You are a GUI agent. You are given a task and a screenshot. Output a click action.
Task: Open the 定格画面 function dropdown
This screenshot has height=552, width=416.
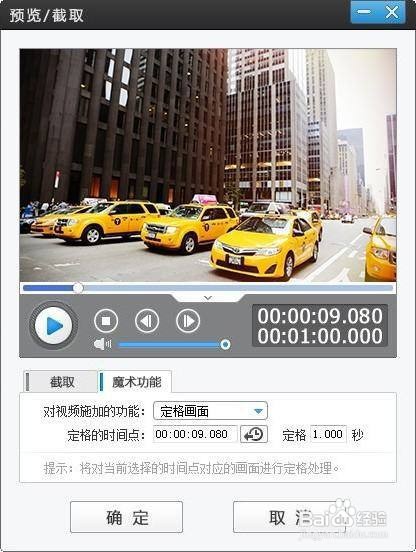click(210, 411)
